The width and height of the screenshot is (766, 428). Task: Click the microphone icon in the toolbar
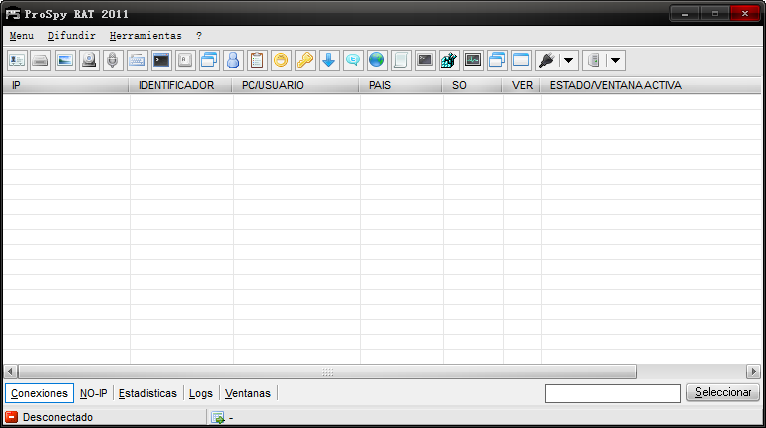point(113,60)
